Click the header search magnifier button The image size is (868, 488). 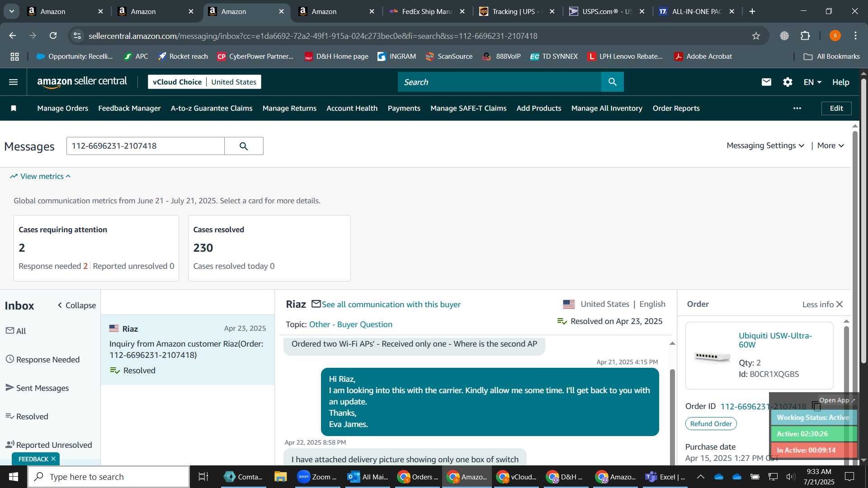click(612, 82)
